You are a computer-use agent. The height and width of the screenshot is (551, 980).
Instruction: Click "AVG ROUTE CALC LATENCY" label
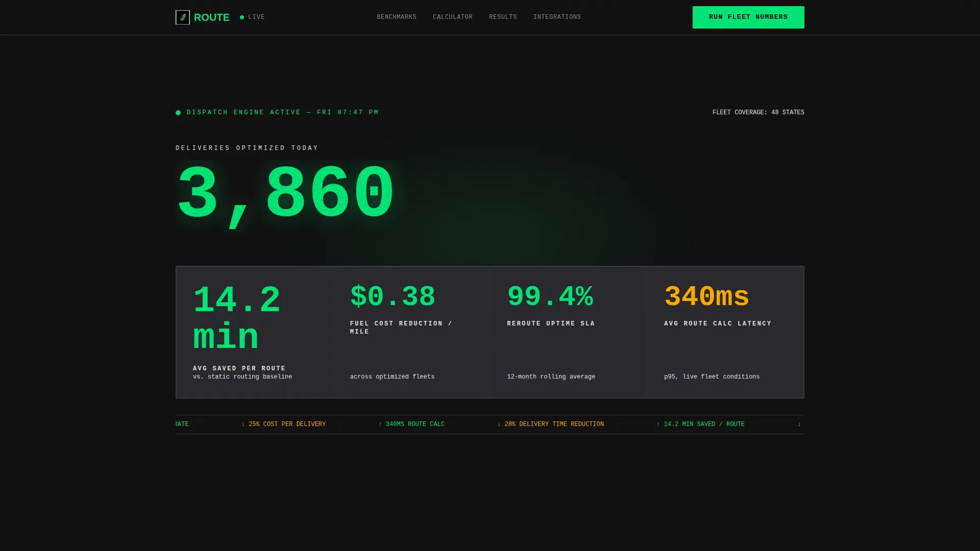coord(718,323)
